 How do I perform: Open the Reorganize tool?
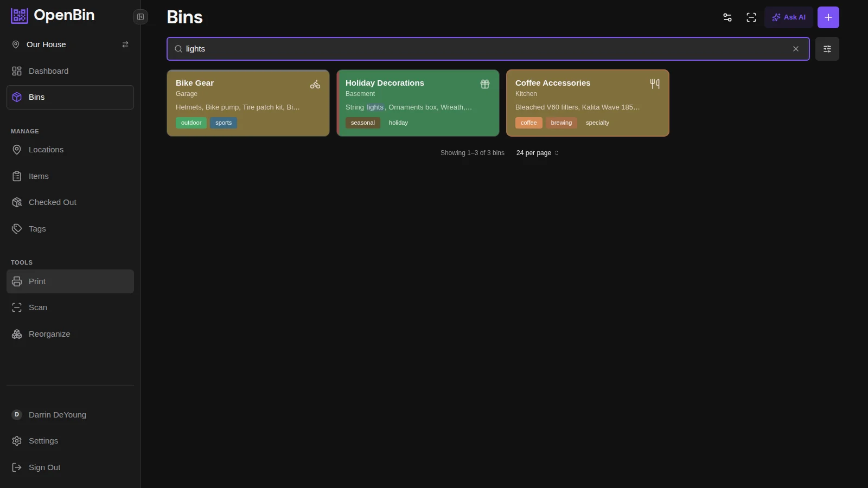[x=49, y=334]
